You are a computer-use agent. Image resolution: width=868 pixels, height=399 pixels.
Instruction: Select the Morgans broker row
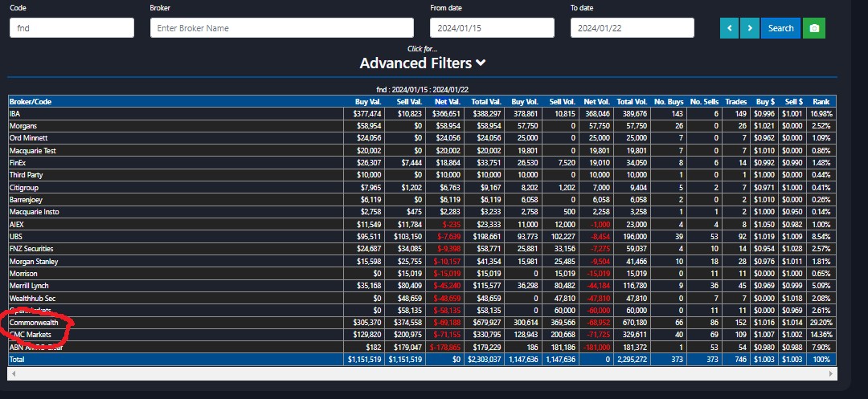(x=422, y=125)
